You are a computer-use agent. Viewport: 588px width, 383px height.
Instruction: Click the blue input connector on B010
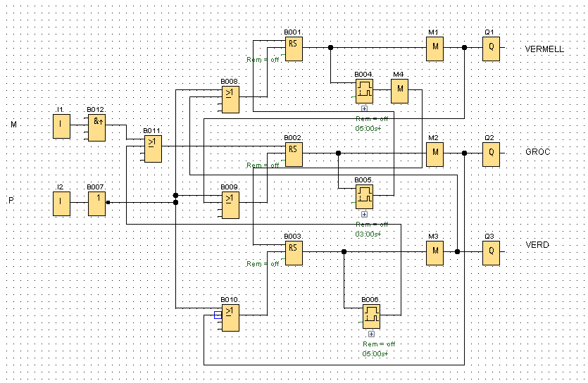(x=218, y=315)
